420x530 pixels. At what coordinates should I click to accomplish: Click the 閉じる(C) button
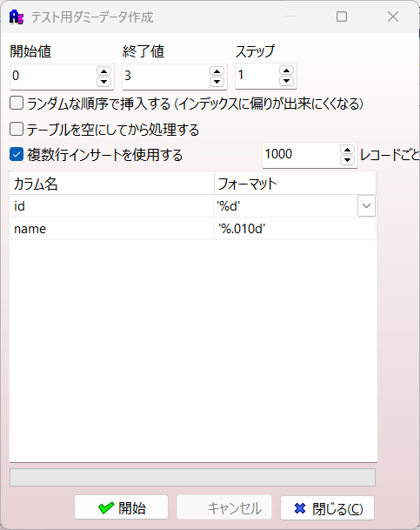[x=327, y=508]
